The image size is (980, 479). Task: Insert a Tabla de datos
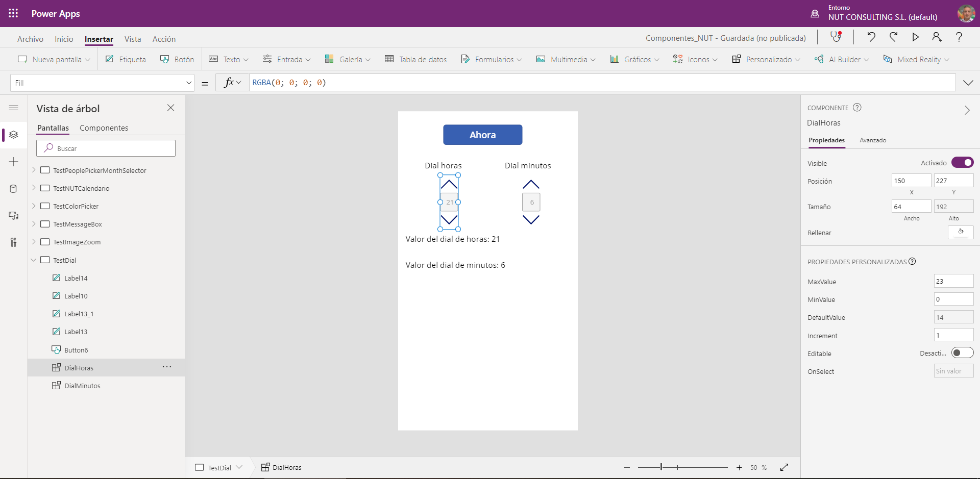click(415, 59)
